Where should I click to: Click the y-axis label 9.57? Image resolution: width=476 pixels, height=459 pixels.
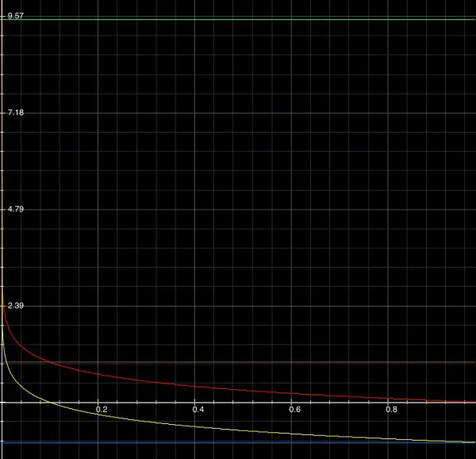16,16
